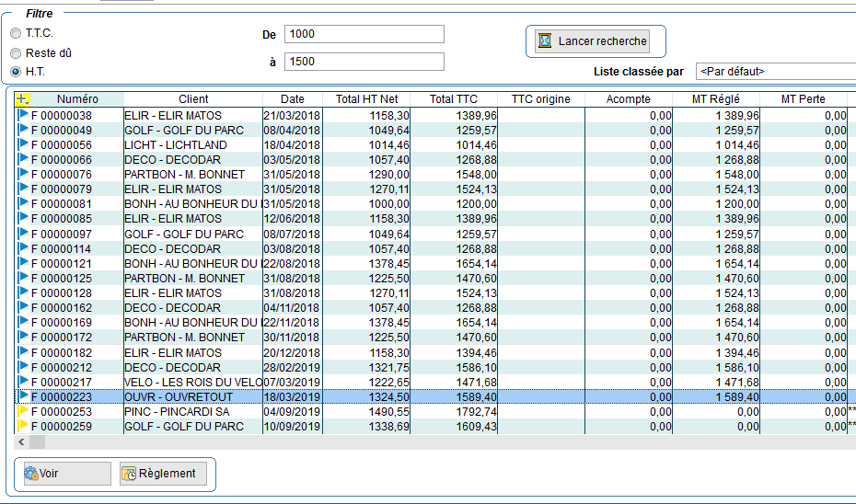Click Total TTC value 1471,68
The height and width of the screenshot is (504, 856).
pyautogui.click(x=477, y=383)
